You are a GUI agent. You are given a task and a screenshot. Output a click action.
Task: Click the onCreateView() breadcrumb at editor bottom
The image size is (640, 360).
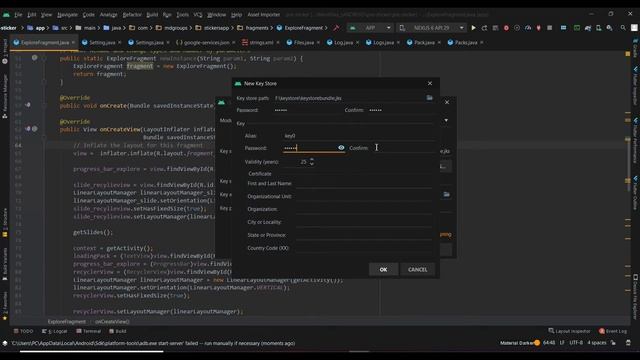pos(112,322)
